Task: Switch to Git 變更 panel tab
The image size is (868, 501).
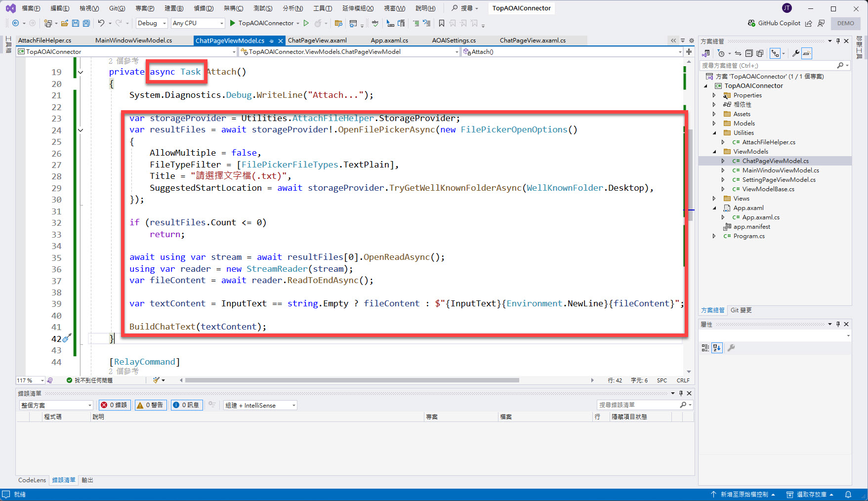Action: pos(741,310)
